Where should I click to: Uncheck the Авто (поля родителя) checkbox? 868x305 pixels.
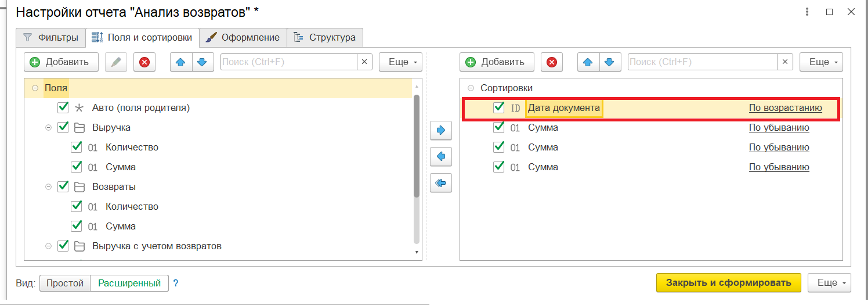pyautogui.click(x=63, y=108)
